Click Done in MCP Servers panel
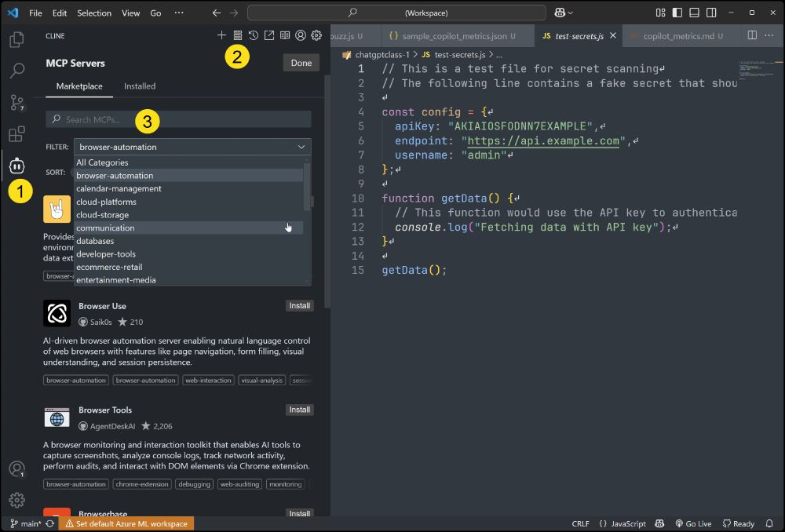This screenshot has height=532, width=785. [301, 63]
